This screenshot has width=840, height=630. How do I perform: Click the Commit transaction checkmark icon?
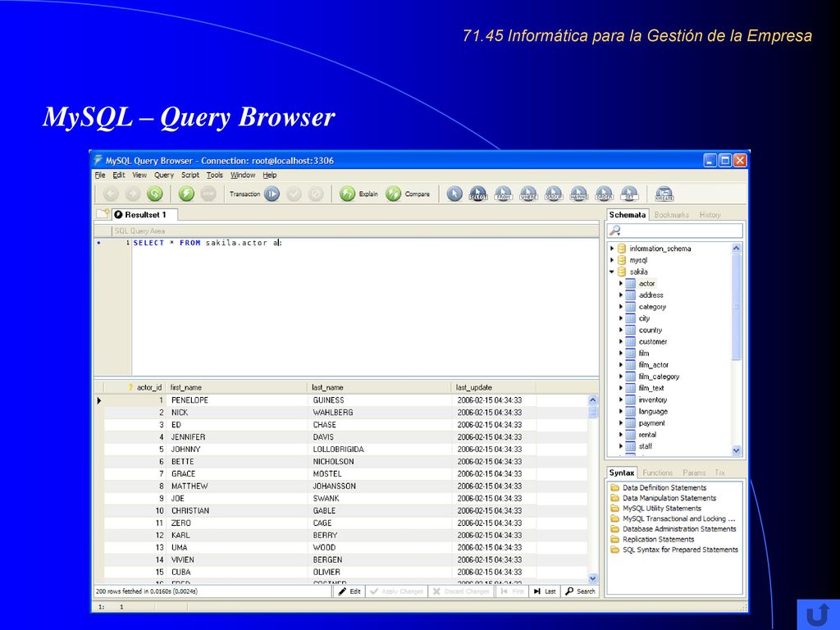point(294,194)
